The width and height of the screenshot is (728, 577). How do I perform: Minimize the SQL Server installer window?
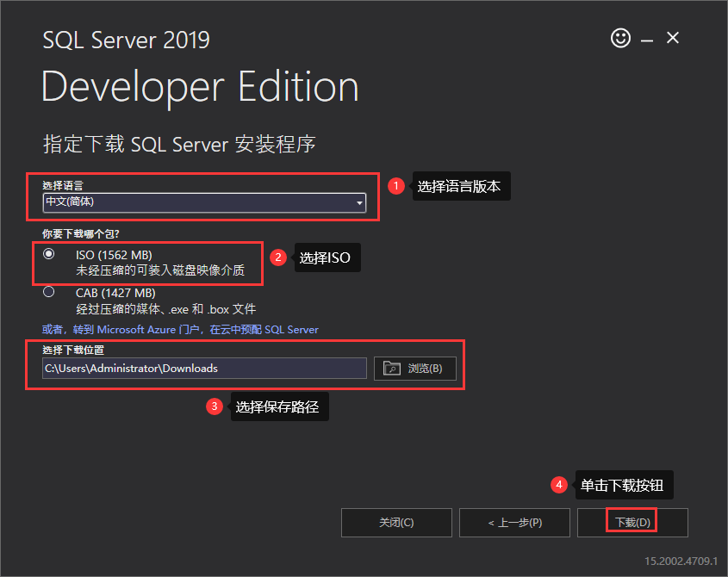[647, 40]
